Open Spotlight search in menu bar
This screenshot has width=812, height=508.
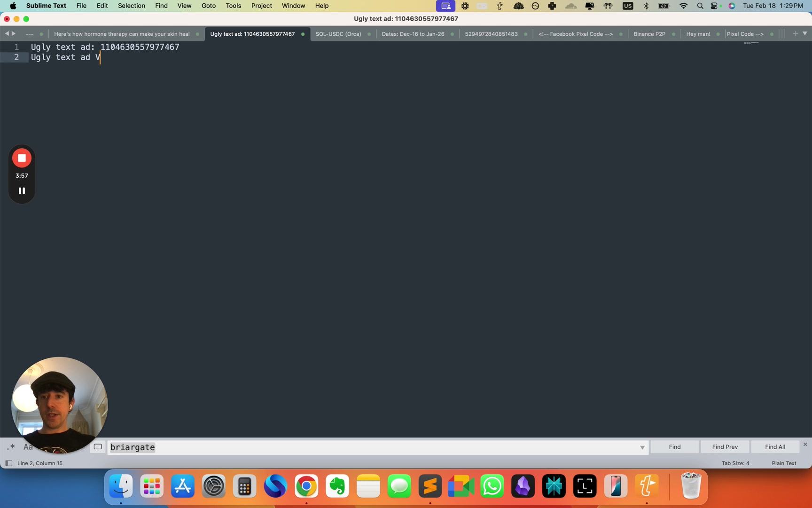coord(700,6)
